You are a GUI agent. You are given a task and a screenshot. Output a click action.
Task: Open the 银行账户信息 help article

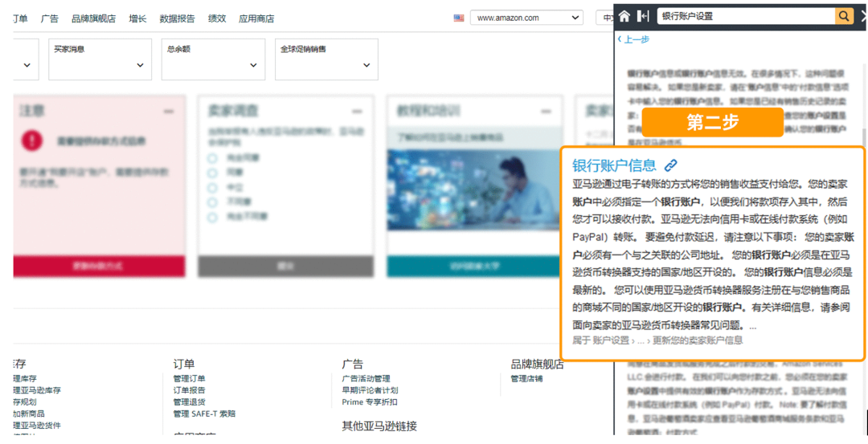click(x=614, y=165)
